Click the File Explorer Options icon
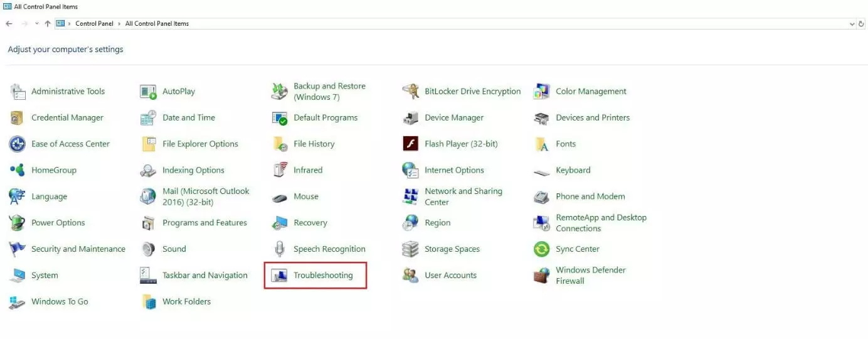 click(149, 144)
